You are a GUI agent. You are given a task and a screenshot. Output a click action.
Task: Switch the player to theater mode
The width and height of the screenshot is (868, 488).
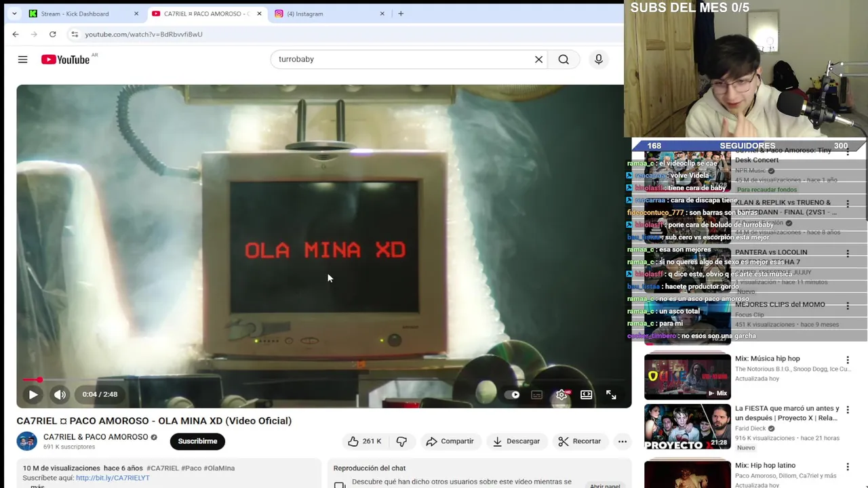pos(586,394)
